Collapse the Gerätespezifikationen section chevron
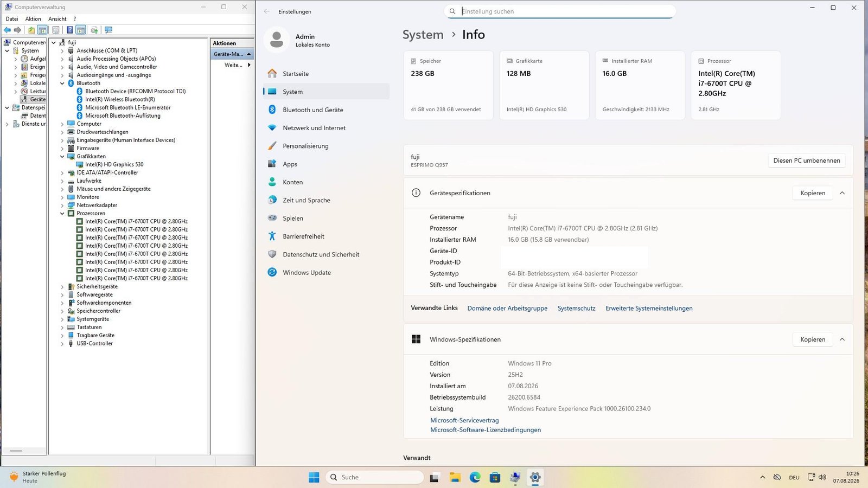The width and height of the screenshot is (868, 488). point(842,193)
